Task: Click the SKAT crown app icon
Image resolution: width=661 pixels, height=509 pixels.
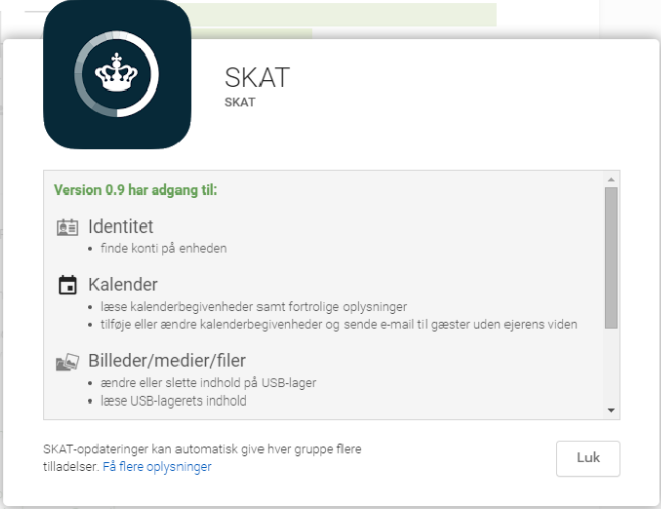Action: (x=117, y=75)
